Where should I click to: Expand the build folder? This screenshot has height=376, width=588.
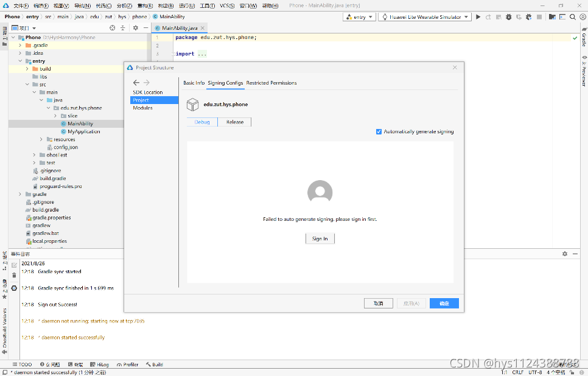tap(27, 69)
